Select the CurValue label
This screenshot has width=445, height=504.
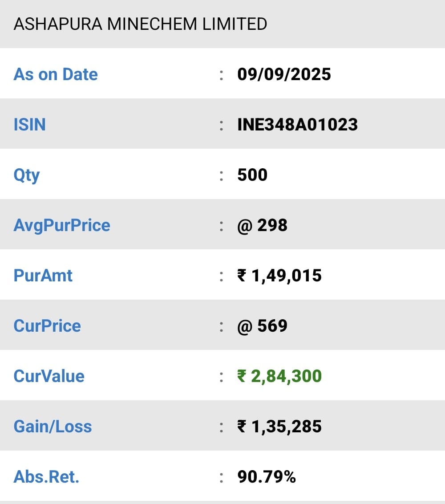(49, 376)
